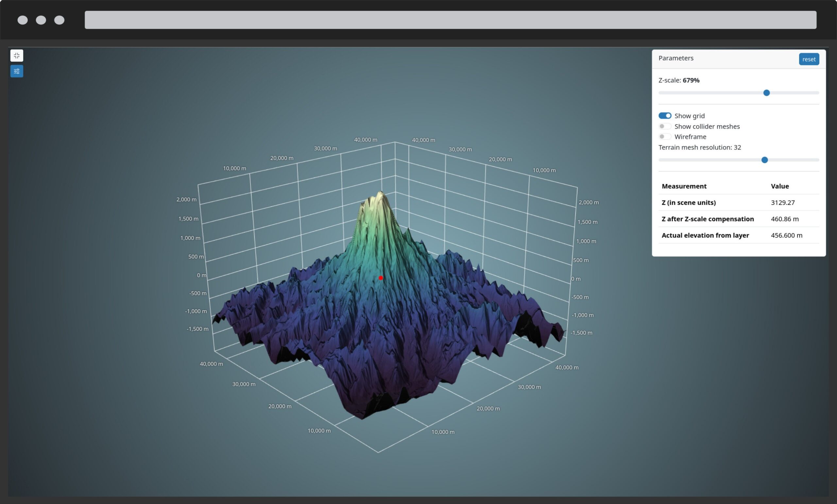
Task: Click the Z-scale: 679% label
Action: [679, 80]
